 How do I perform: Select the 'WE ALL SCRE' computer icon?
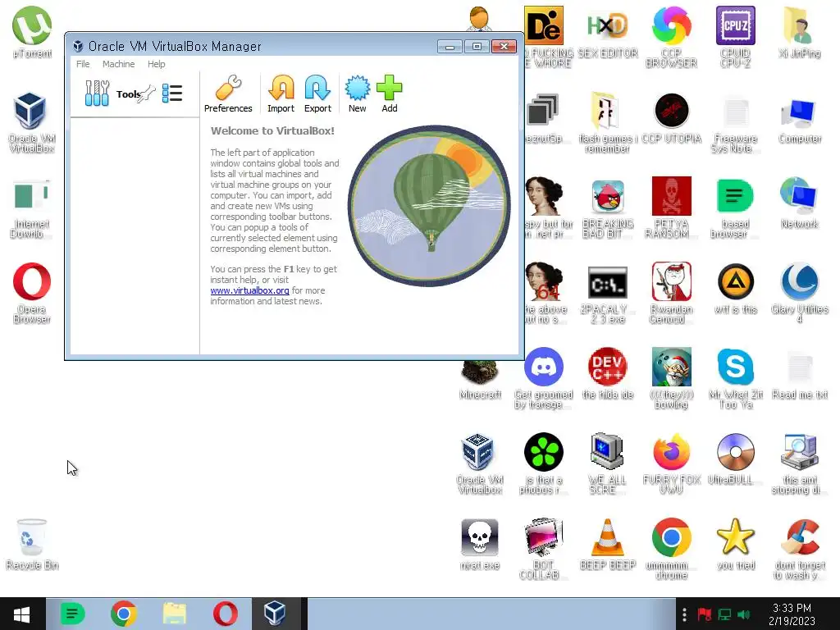click(x=608, y=463)
